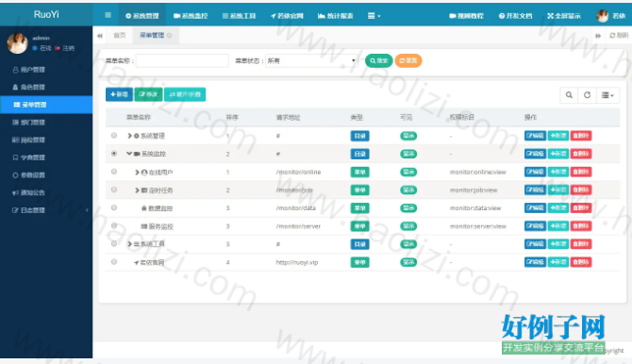
Task: Click the RuoYi logo title
Action: [x=46, y=14]
